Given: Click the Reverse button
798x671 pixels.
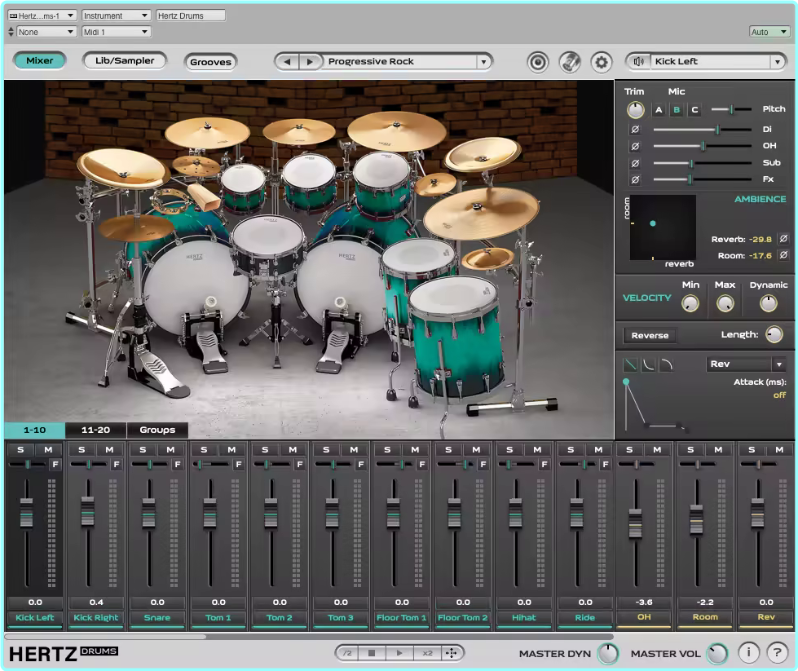Looking at the screenshot, I should (649, 335).
